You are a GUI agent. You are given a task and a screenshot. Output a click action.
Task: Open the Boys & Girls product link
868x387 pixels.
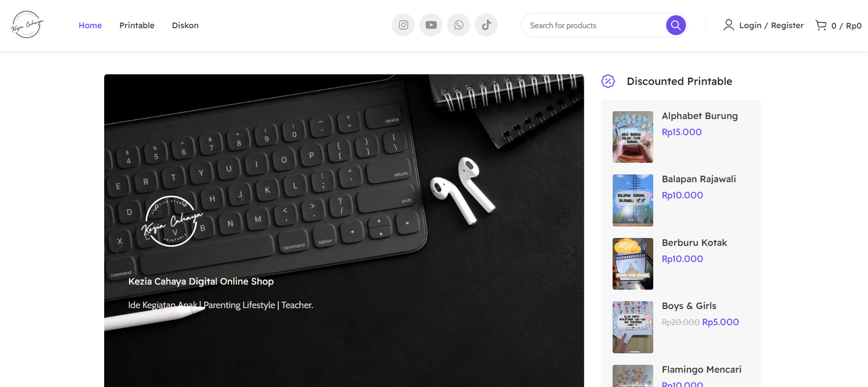pyautogui.click(x=689, y=306)
